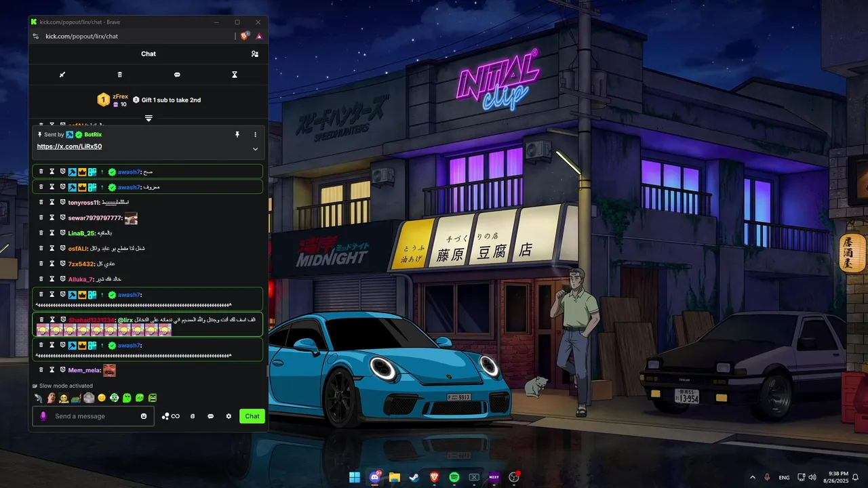Click 'Gift 1 sub to take 2nd'
The height and width of the screenshot is (488, 868).
click(x=171, y=100)
